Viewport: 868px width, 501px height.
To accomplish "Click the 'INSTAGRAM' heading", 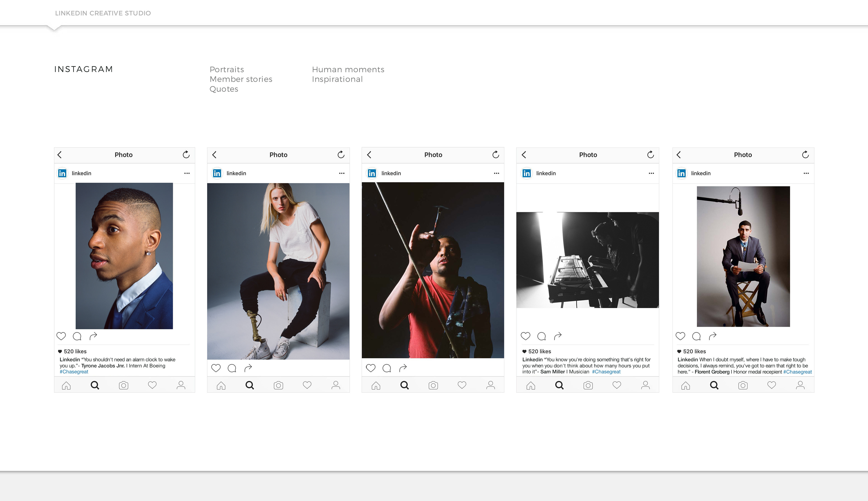I will click(x=84, y=69).
